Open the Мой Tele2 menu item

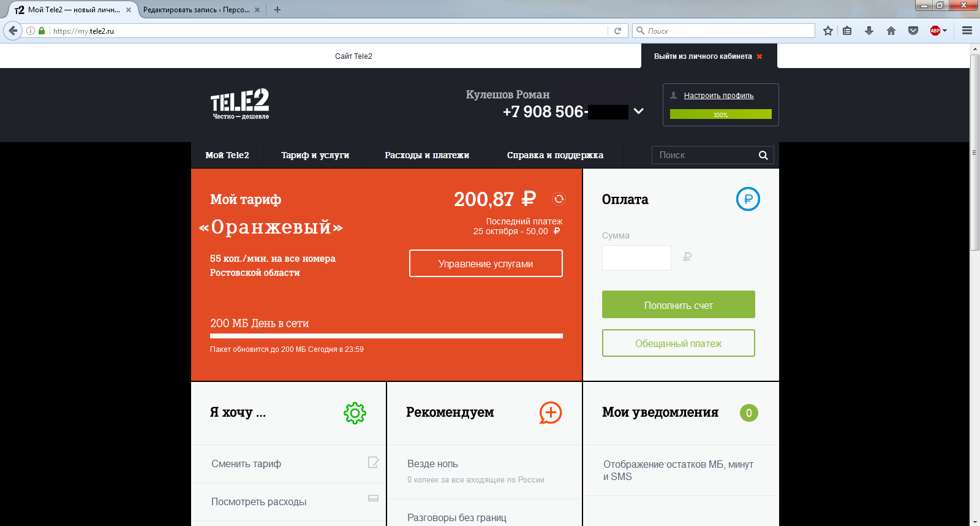tap(227, 155)
